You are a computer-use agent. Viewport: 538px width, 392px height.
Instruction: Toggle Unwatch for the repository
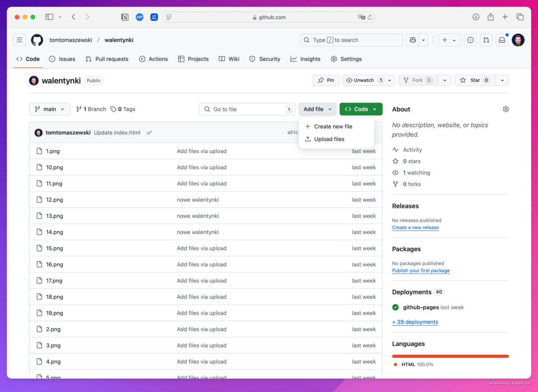(x=364, y=80)
